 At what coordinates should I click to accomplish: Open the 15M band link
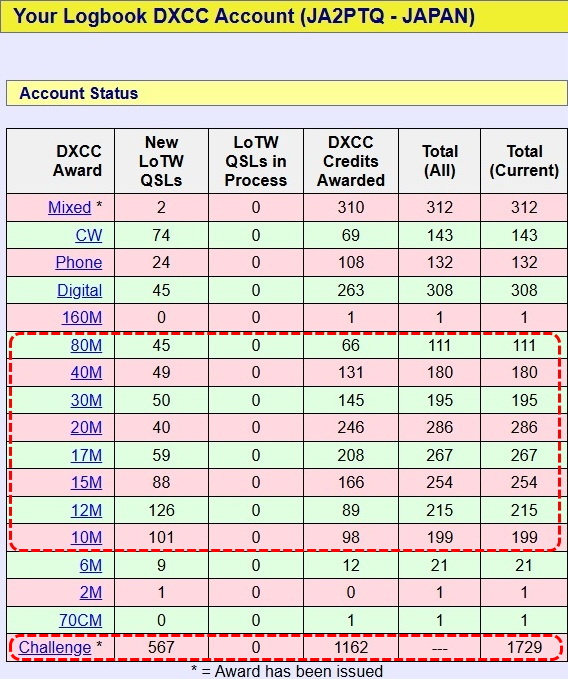click(x=86, y=482)
